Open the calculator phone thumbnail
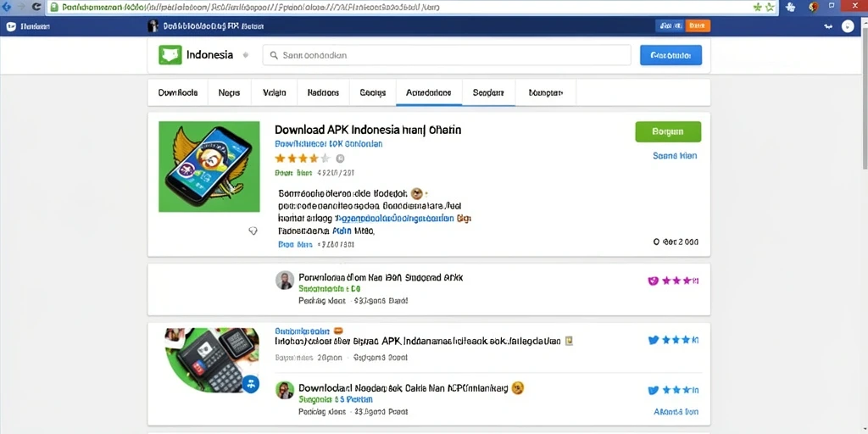The height and width of the screenshot is (434, 868). coord(211,360)
